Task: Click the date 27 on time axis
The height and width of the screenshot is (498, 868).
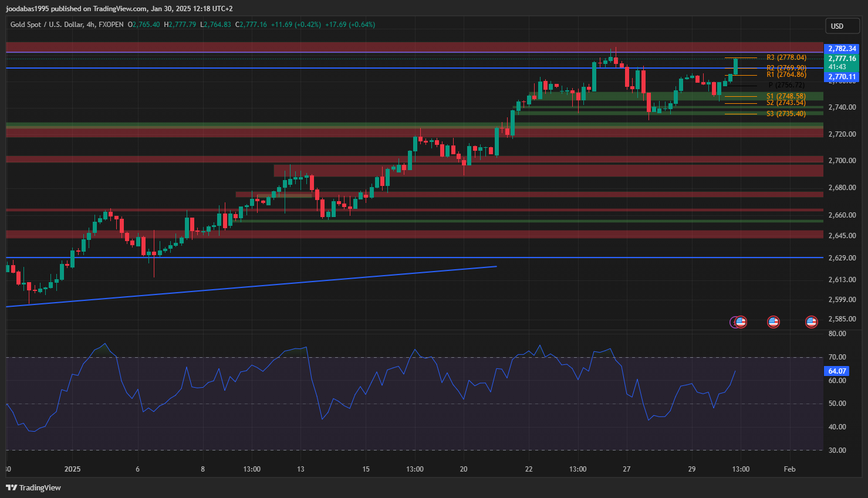Action: pyautogui.click(x=626, y=469)
